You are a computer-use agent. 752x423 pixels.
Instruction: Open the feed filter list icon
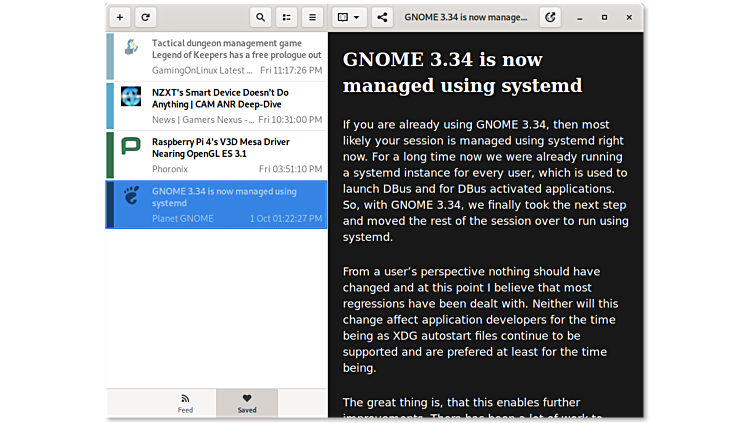[287, 17]
